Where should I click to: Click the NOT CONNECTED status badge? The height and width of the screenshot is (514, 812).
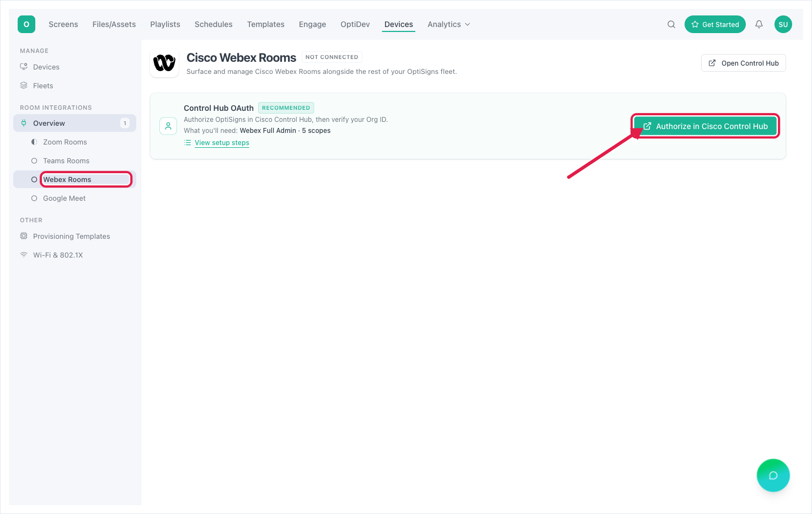pyautogui.click(x=332, y=57)
